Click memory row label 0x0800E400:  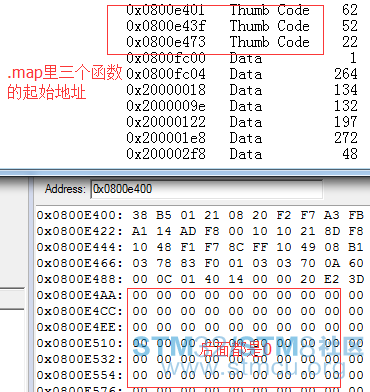[x=80, y=215]
